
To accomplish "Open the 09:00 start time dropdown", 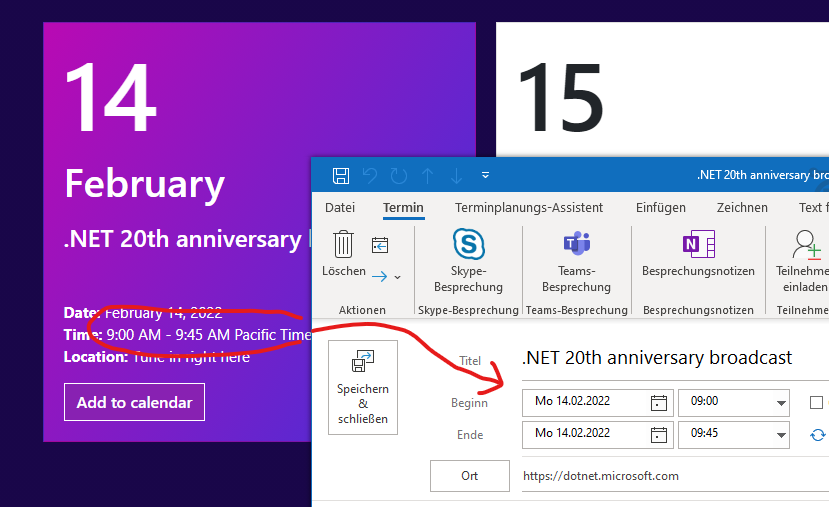I will [x=781, y=403].
